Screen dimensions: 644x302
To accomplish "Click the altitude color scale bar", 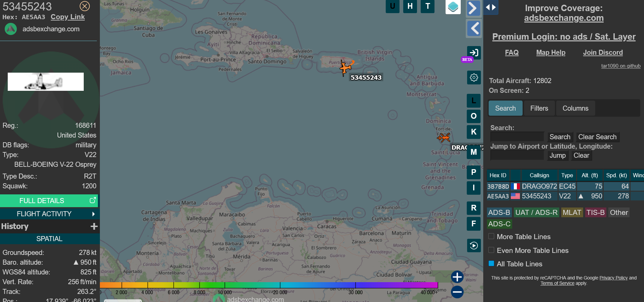I will [x=269, y=285].
